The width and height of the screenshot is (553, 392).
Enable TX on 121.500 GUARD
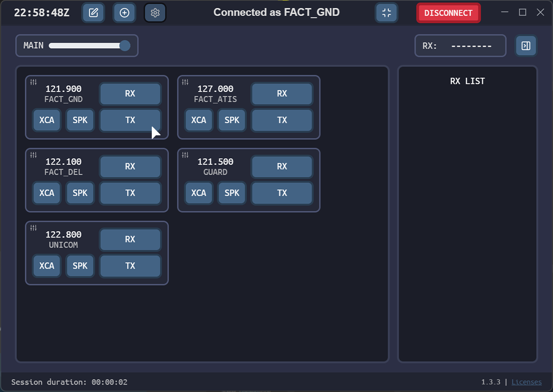(282, 193)
